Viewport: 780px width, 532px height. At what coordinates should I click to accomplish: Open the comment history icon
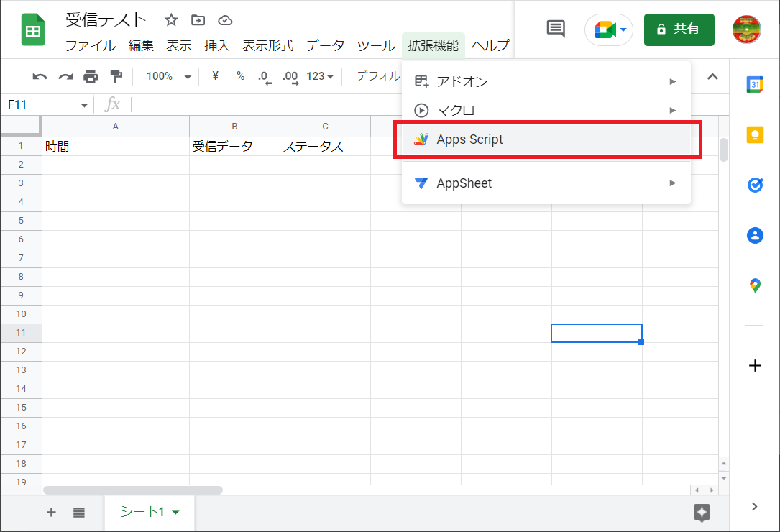(x=556, y=29)
